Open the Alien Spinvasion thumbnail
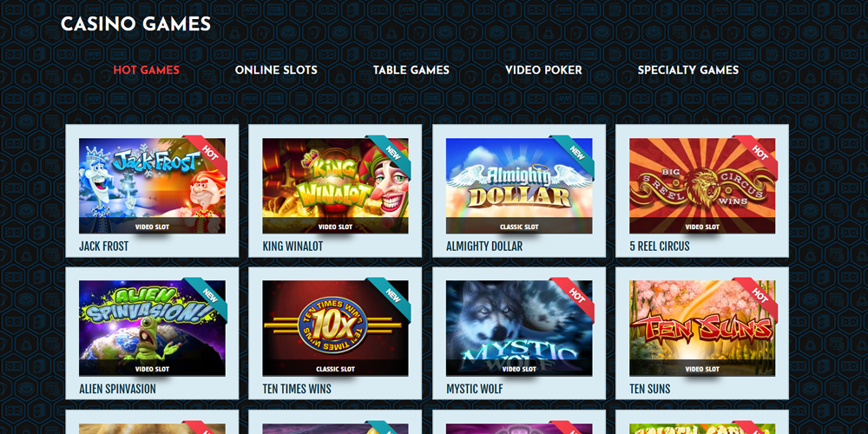Image resolution: width=868 pixels, height=434 pixels. [x=152, y=328]
